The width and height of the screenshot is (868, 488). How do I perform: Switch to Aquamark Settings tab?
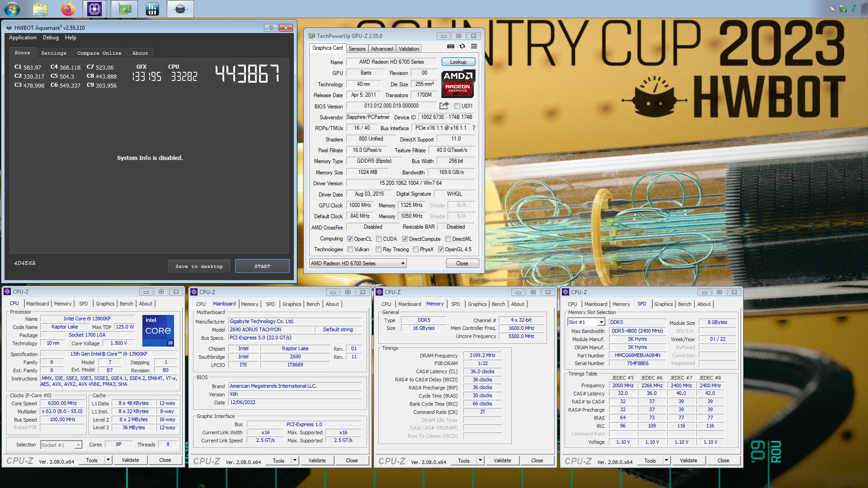click(53, 53)
